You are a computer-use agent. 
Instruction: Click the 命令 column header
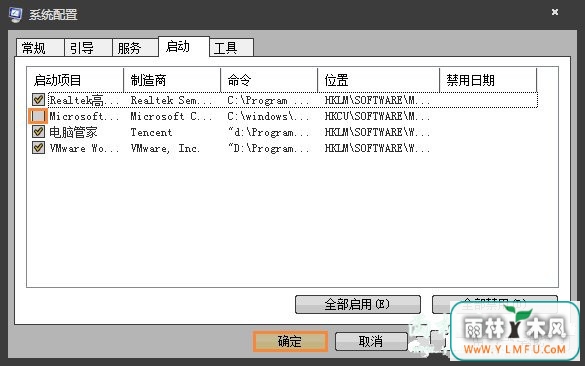pos(269,80)
